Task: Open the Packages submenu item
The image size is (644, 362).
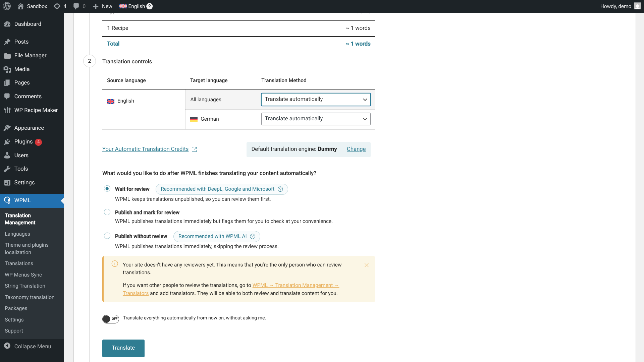Action: 16,308
